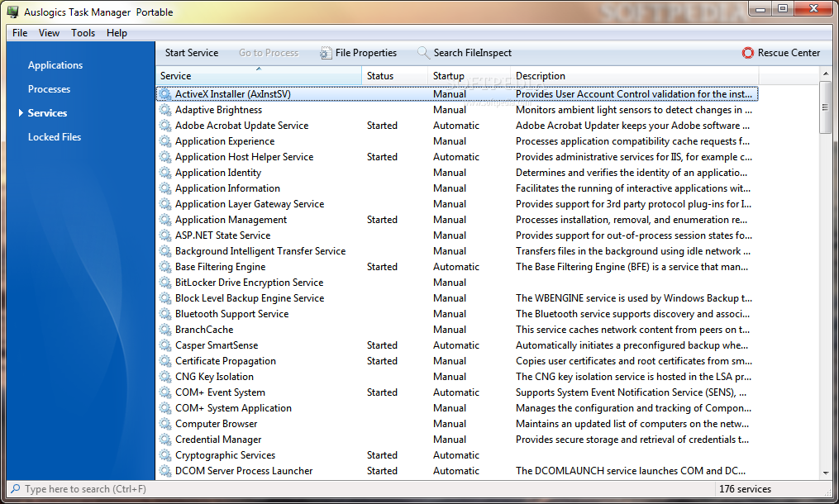This screenshot has height=504, width=839.
Task: Click gear icon beside CNG Key Isolation
Action: (x=165, y=377)
